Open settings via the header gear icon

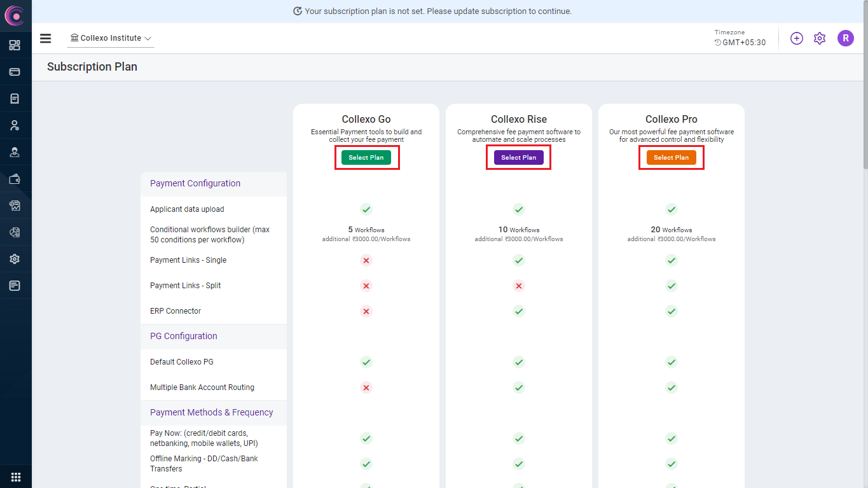point(820,38)
